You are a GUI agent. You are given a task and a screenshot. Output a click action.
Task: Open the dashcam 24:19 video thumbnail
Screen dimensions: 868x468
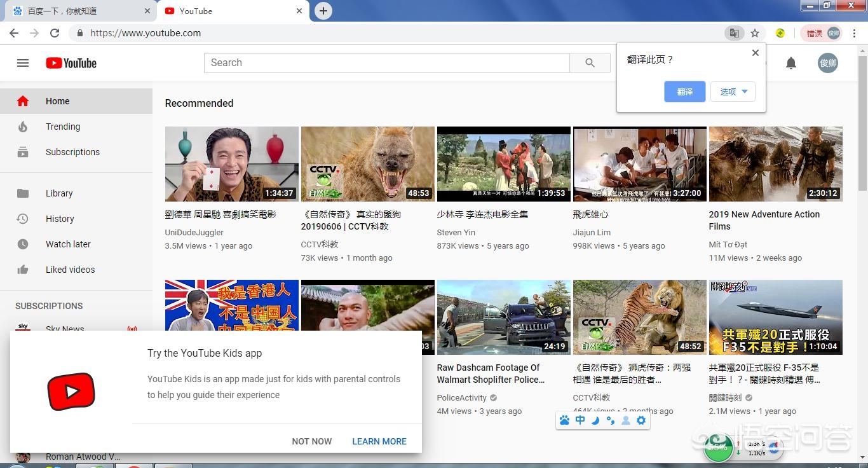[x=504, y=317]
